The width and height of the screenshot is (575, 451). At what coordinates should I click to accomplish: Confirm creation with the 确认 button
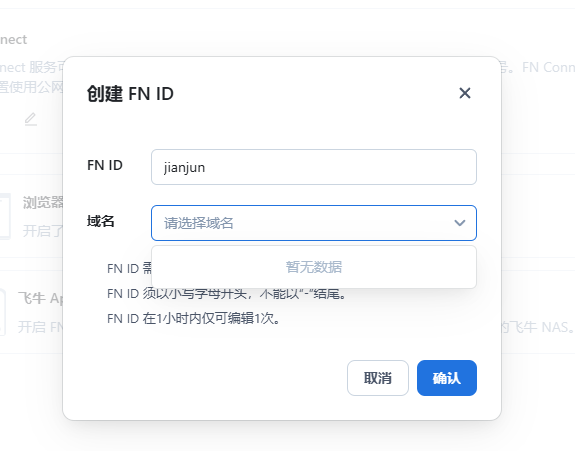[x=447, y=378]
